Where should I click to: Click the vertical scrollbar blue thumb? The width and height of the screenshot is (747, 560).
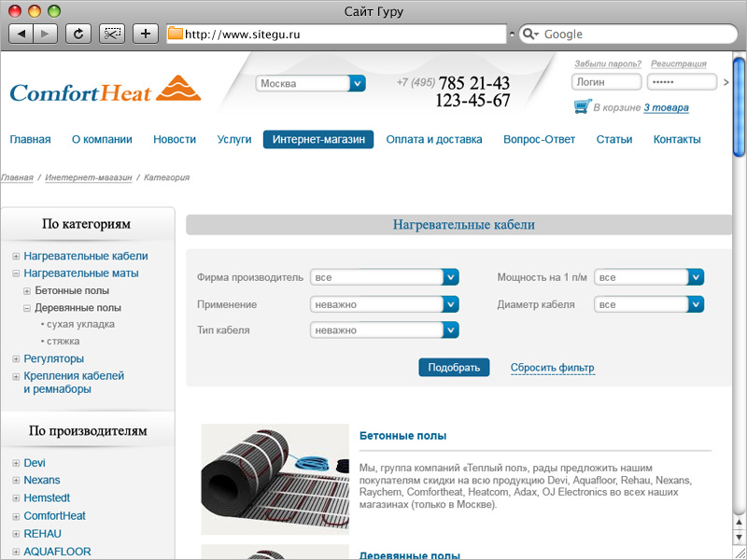(x=740, y=106)
